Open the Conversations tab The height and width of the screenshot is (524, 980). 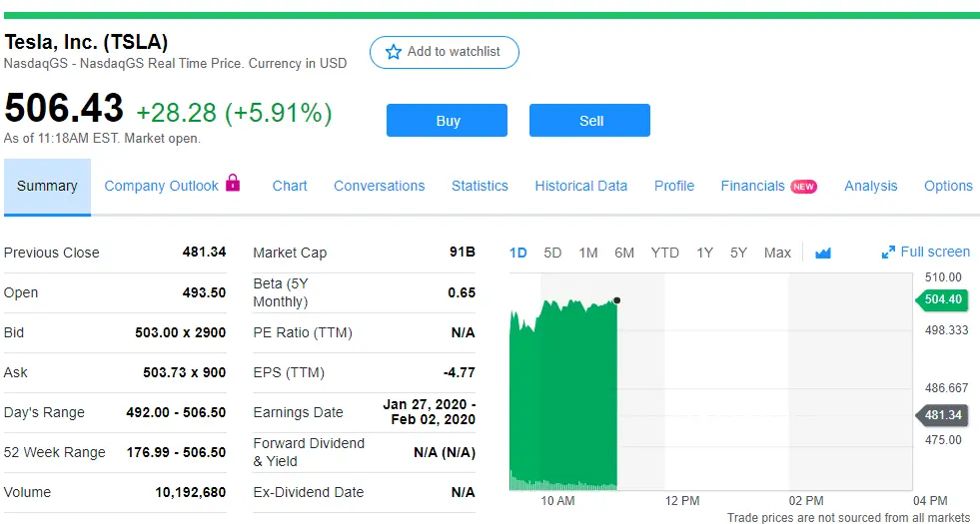(379, 187)
